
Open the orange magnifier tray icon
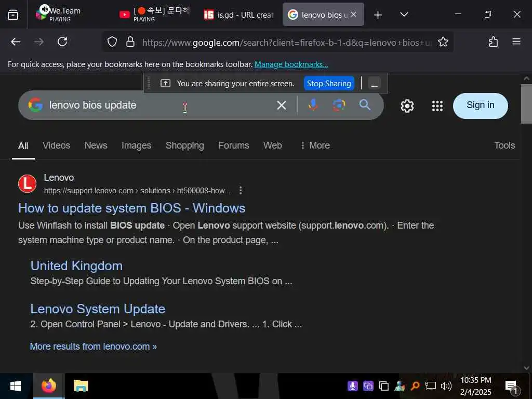point(415,386)
